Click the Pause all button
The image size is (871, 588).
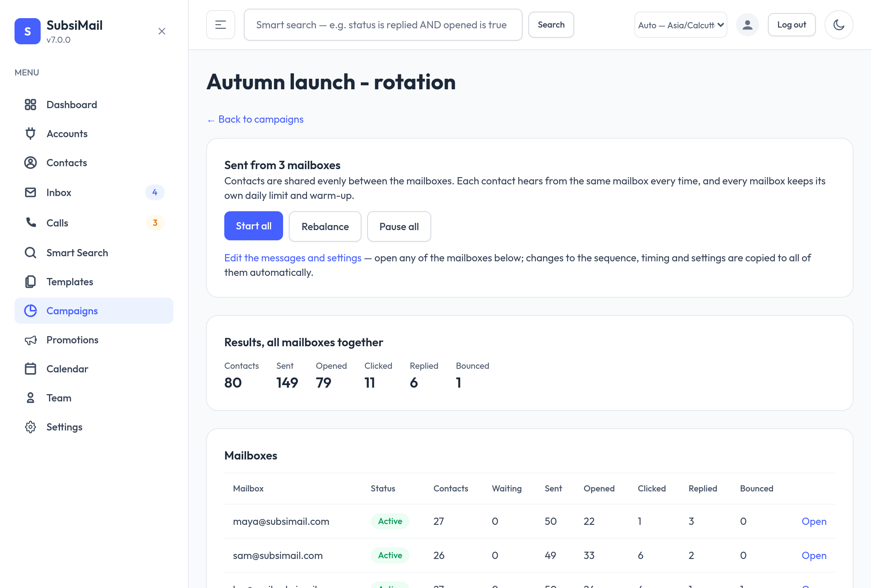[399, 226]
